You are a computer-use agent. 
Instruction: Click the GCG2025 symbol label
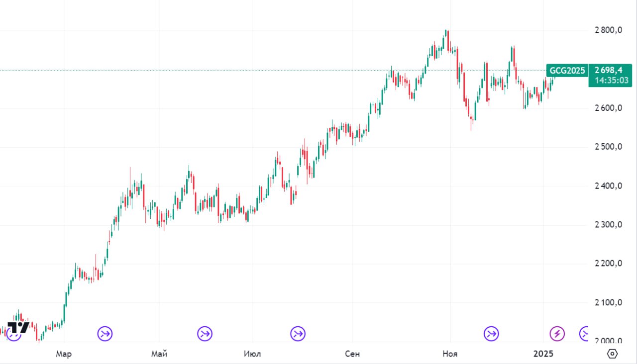click(567, 71)
